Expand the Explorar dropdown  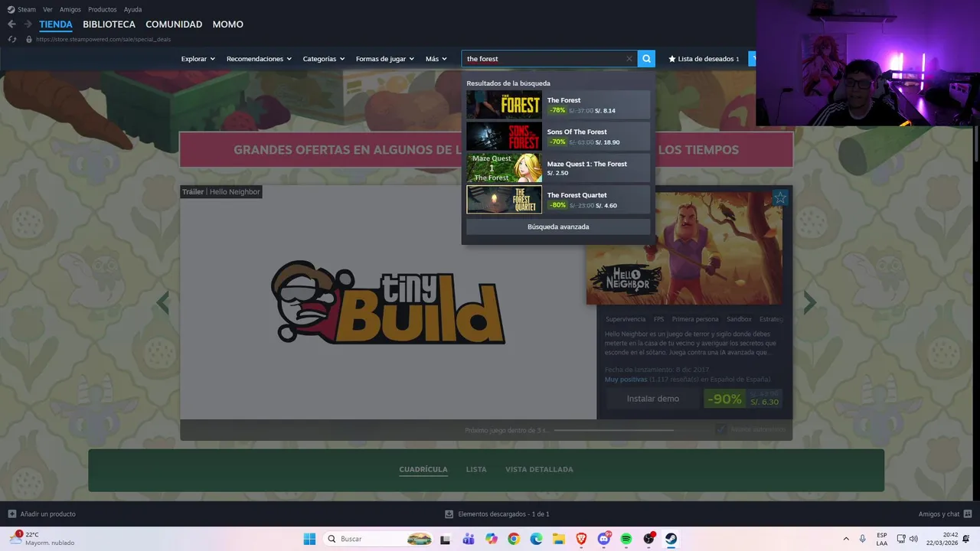(198, 59)
